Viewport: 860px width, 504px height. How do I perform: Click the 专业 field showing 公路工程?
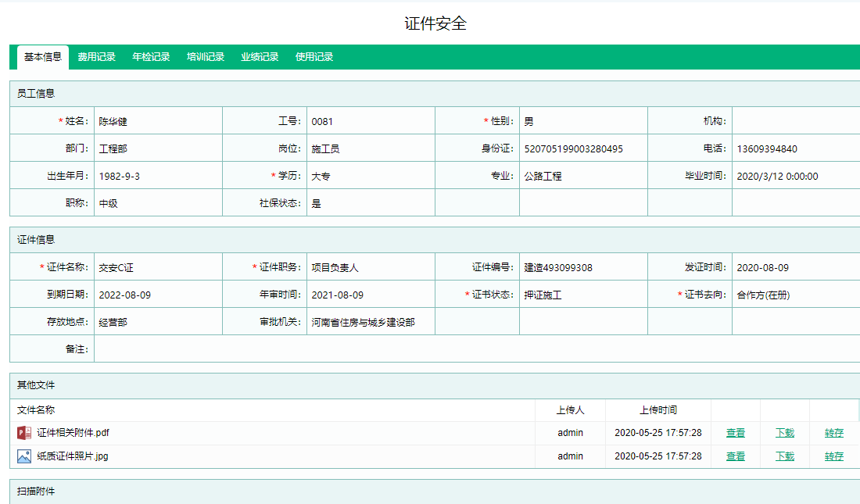tap(583, 176)
